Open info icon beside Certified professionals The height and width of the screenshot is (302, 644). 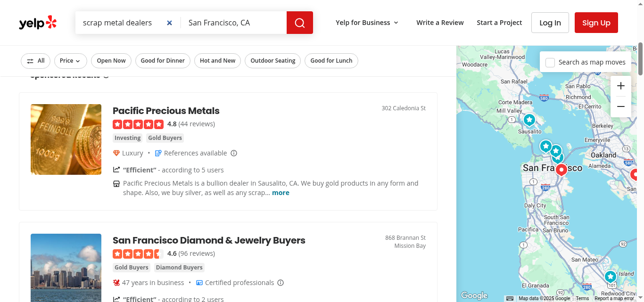(281, 283)
